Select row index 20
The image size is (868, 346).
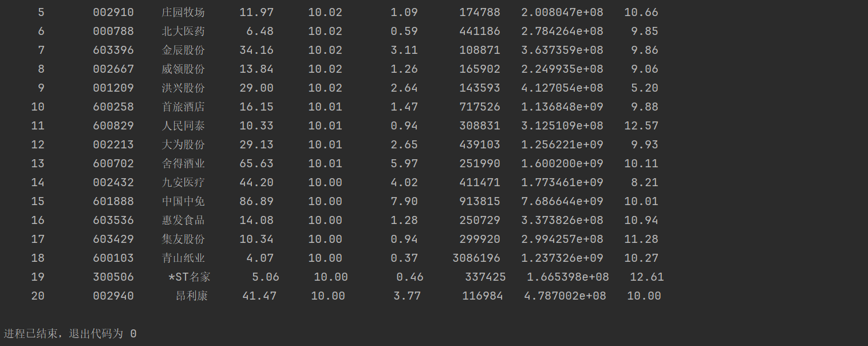tap(38, 296)
